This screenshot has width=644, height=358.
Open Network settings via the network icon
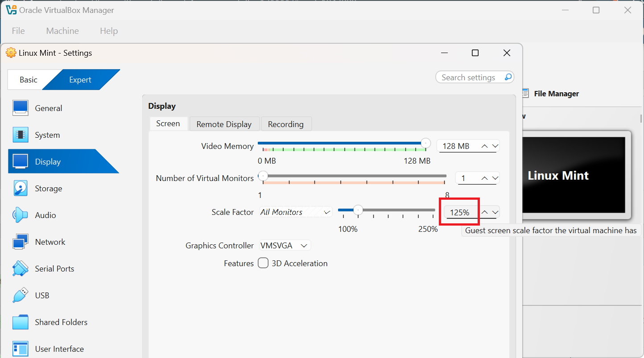[x=21, y=242]
